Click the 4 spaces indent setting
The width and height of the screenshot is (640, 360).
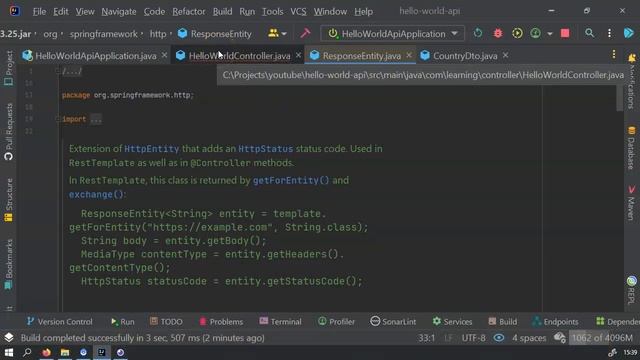tap(529, 338)
